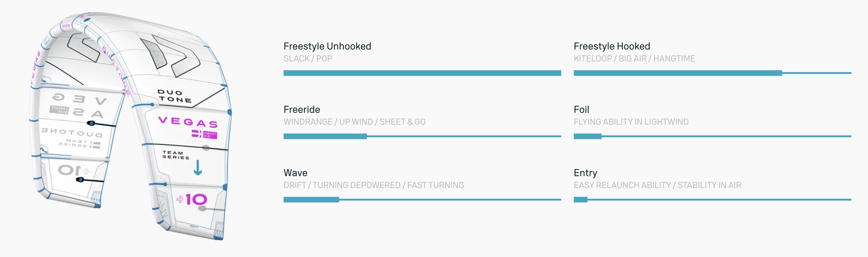Image resolution: width=868 pixels, height=257 pixels.
Task: Click the Kiteloop / Big Air / Hangtime subtitle
Action: (634, 59)
